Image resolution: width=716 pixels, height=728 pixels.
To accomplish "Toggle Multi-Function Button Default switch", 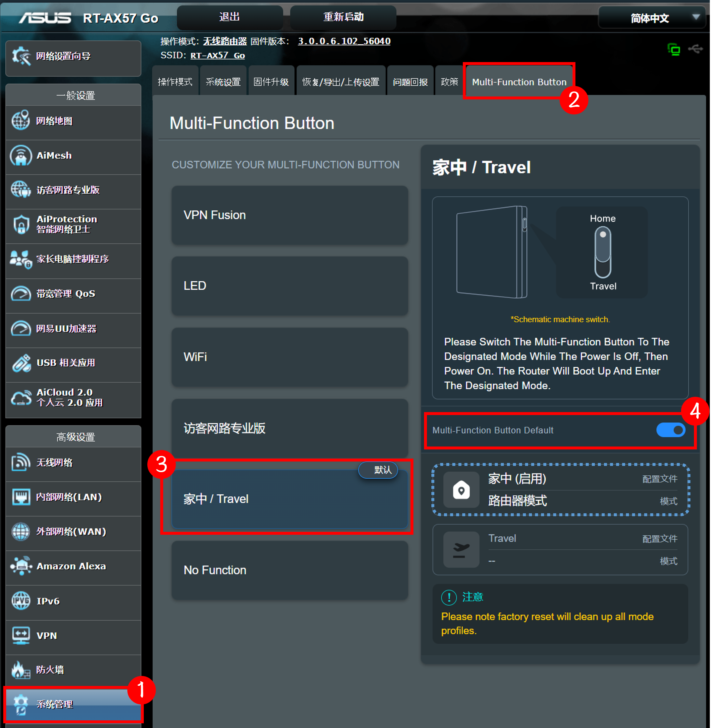I will 670,430.
